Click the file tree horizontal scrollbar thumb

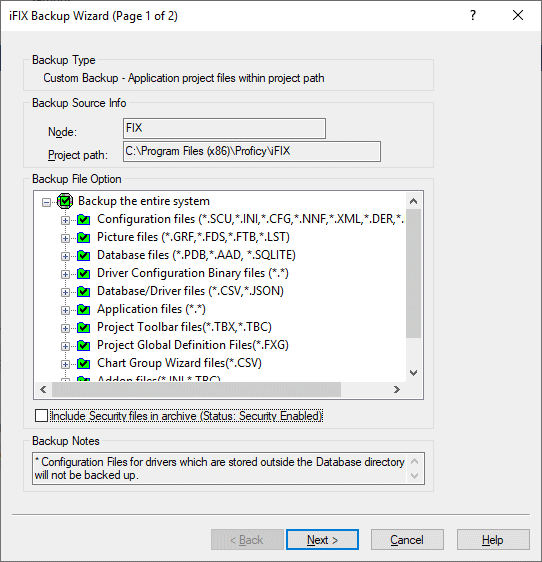tap(196, 390)
